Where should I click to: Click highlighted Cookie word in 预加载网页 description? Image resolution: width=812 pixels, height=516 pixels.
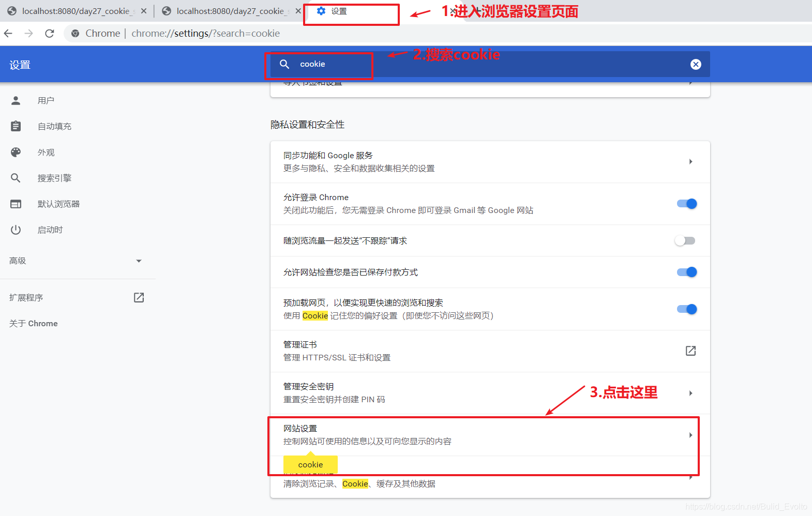[315, 315]
